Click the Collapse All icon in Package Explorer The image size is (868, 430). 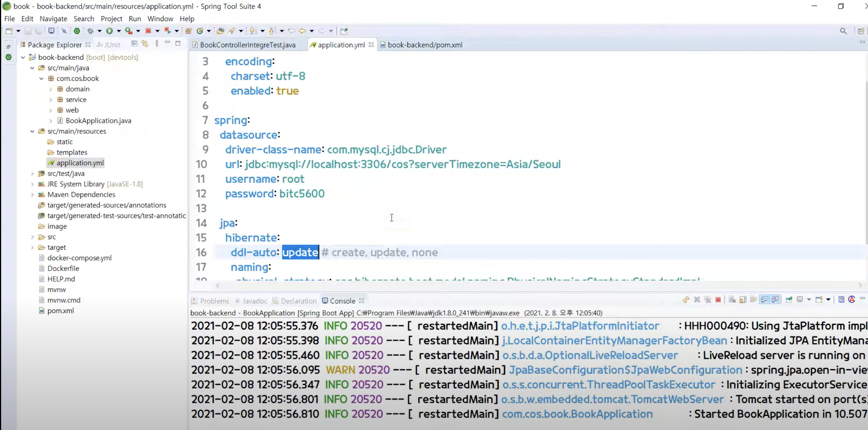134,44
